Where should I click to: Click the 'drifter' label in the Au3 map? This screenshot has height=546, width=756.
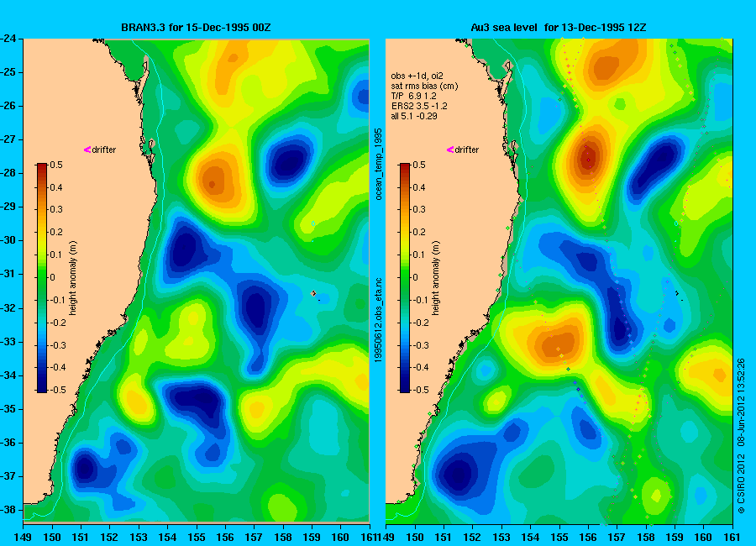click(x=467, y=150)
